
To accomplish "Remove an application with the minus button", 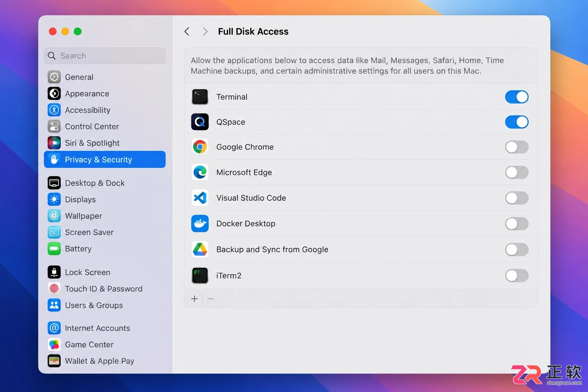I will pos(210,299).
